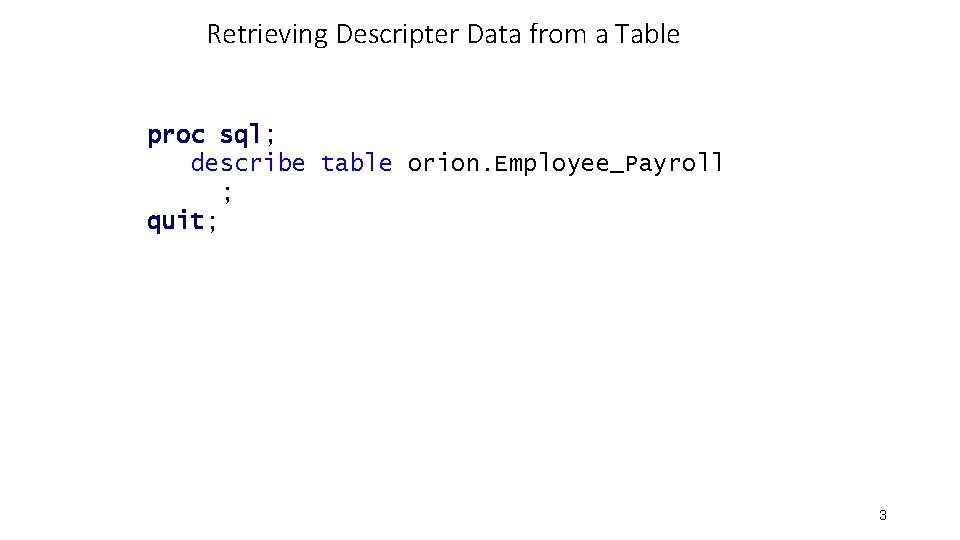The width and height of the screenshot is (960, 540).
Task: Select the "describe" keyword in the code
Action: point(248,163)
